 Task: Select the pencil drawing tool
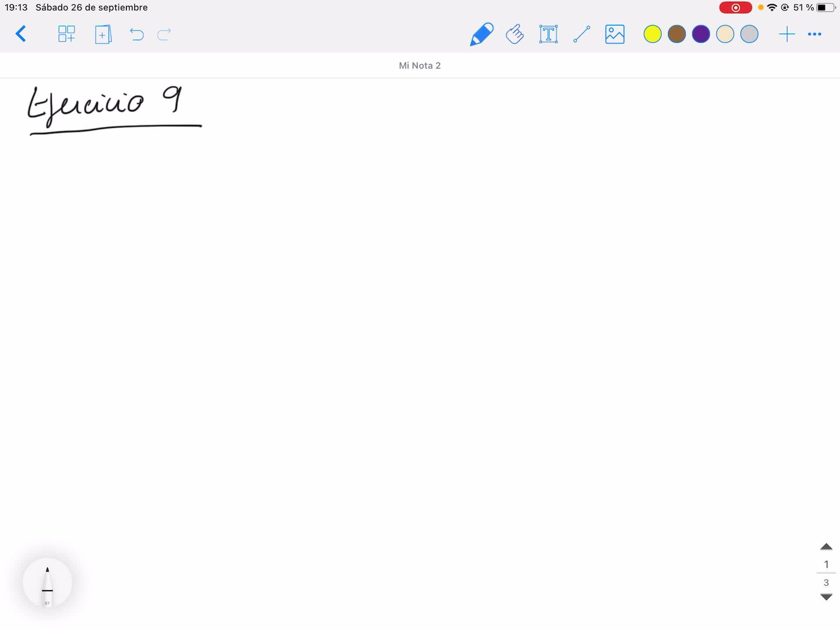tap(481, 34)
